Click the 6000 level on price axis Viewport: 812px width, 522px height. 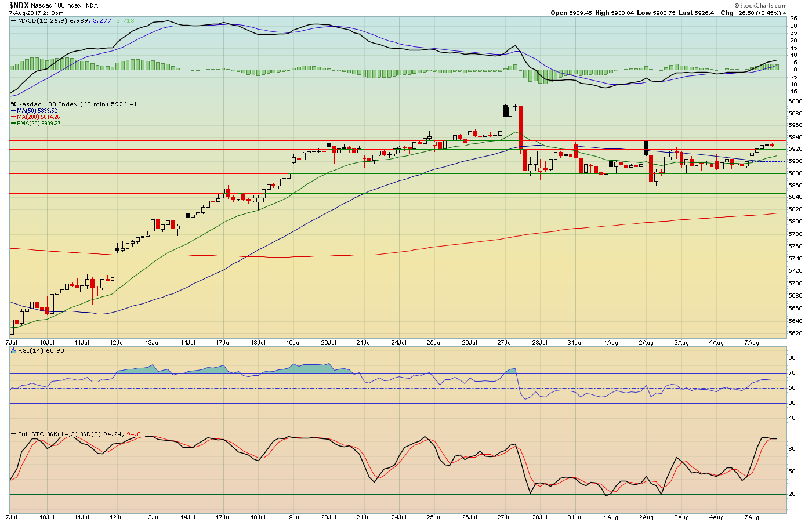(x=796, y=101)
